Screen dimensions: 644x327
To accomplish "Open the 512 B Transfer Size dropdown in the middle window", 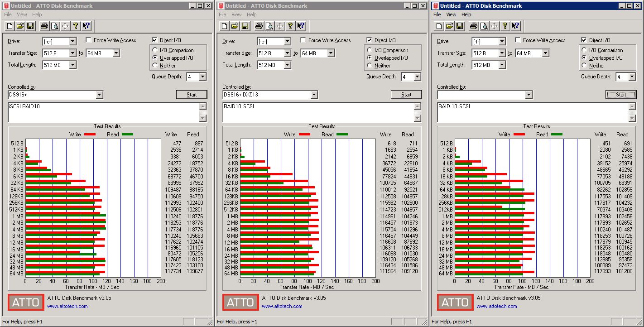I will click(287, 53).
